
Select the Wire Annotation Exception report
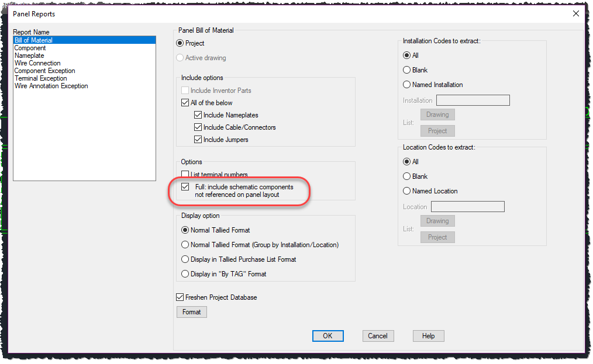(x=51, y=85)
